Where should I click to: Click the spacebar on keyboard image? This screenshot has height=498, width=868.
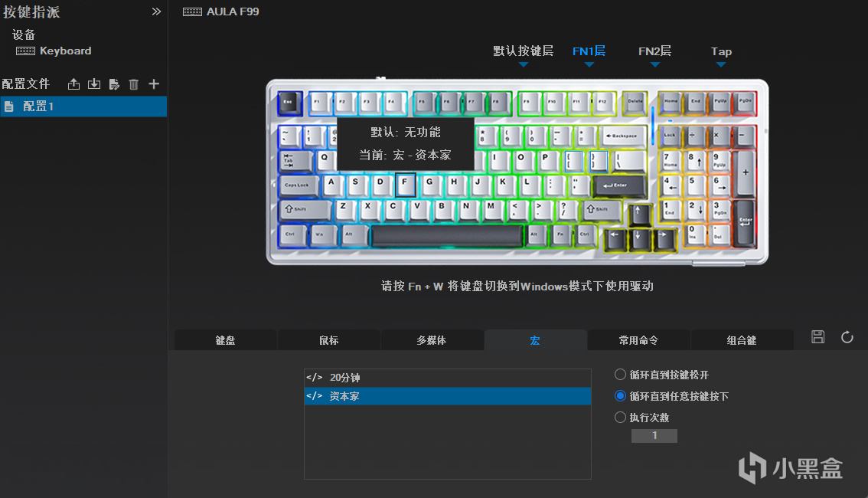[x=447, y=235]
